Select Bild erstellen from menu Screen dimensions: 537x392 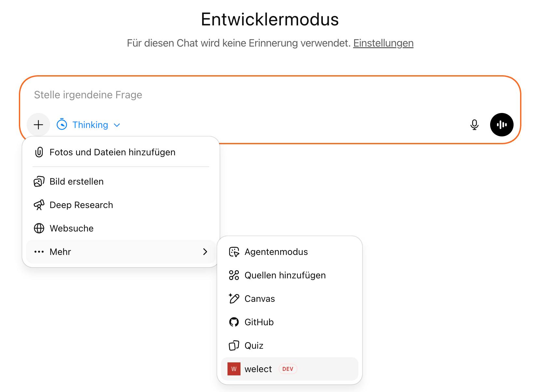(x=76, y=181)
